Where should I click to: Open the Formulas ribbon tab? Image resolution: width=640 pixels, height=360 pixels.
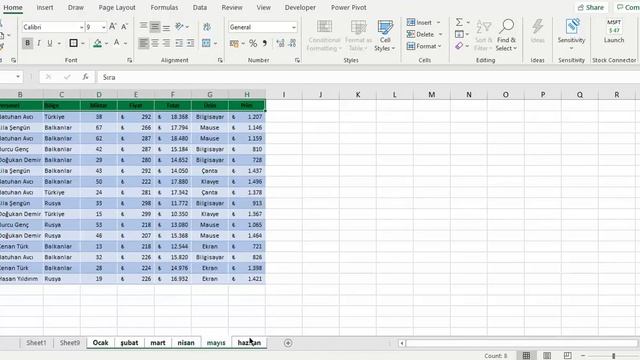(164, 7)
